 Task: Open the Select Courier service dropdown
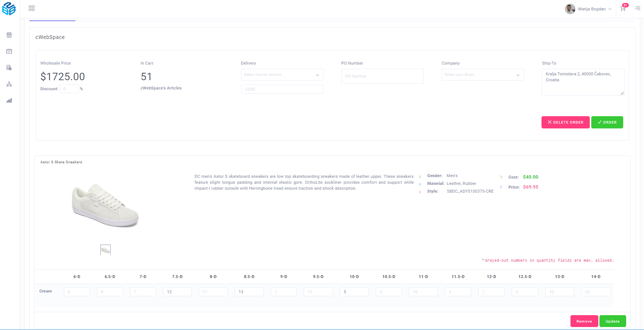[282, 75]
